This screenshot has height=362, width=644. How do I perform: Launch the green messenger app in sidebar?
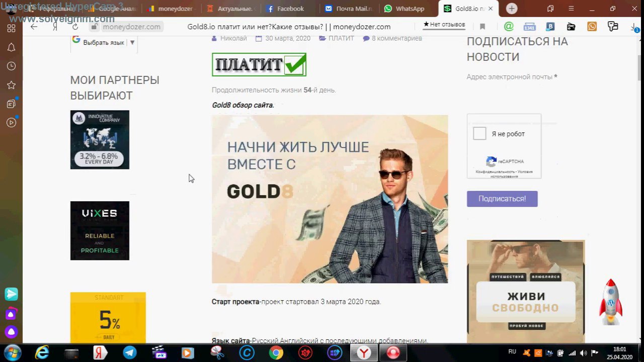11,294
